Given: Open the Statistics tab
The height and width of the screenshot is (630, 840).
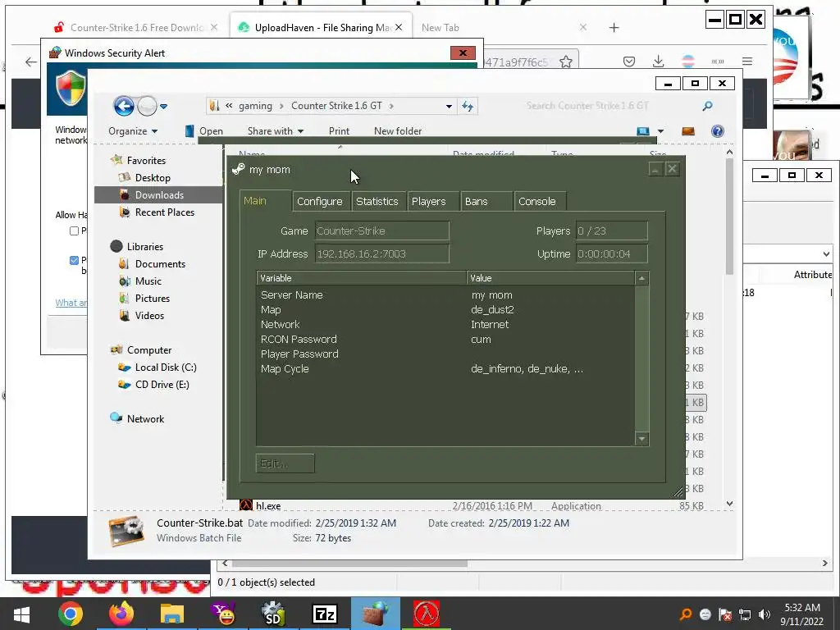Looking at the screenshot, I should coord(377,202).
